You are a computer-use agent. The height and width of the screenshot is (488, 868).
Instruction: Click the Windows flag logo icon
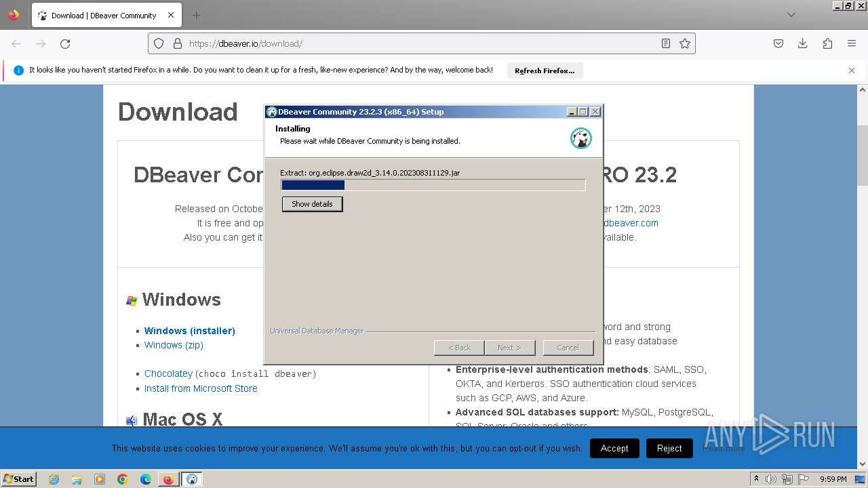click(x=132, y=300)
